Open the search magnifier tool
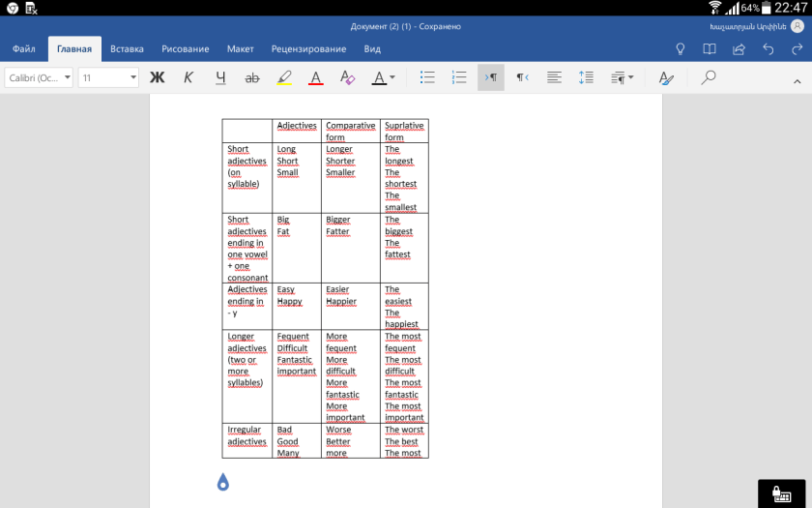 (x=708, y=77)
